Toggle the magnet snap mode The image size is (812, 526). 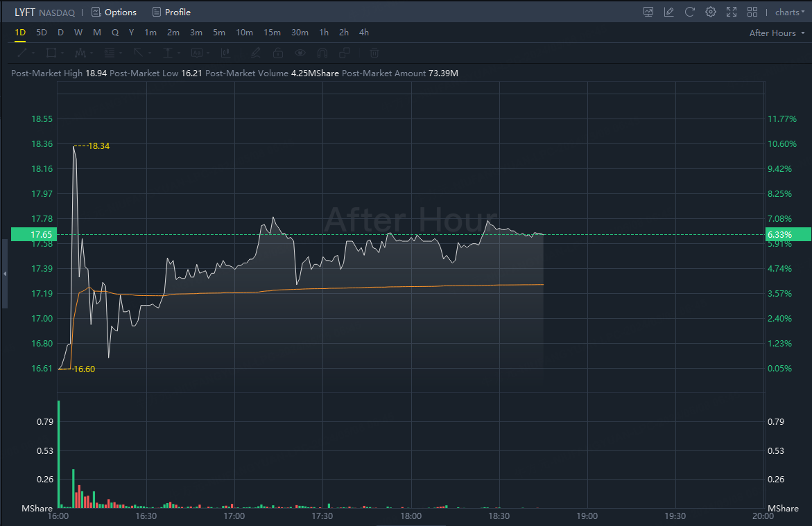(322, 53)
